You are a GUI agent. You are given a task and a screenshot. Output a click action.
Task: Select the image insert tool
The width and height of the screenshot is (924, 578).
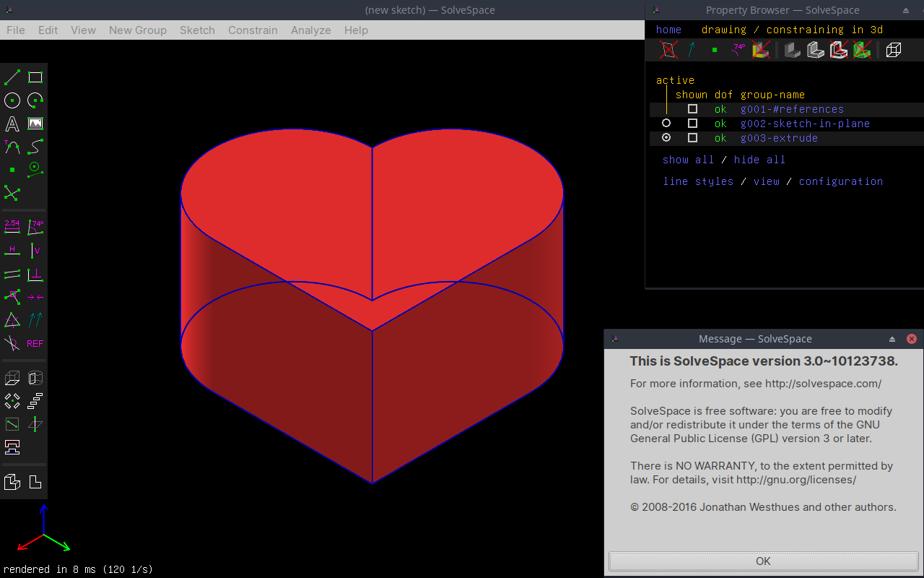pyautogui.click(x=35, y=124)
